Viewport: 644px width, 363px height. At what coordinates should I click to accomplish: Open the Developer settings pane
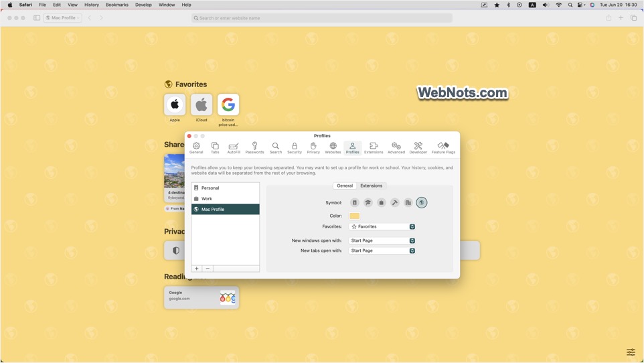pyautogui.click(x=418, y=148)
